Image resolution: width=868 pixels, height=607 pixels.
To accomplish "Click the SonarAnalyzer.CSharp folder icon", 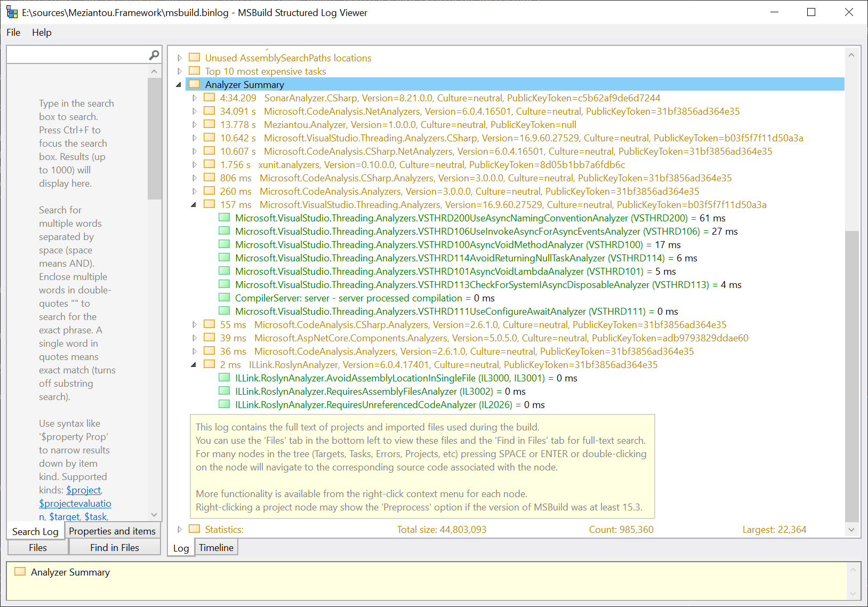I will 209,98.
